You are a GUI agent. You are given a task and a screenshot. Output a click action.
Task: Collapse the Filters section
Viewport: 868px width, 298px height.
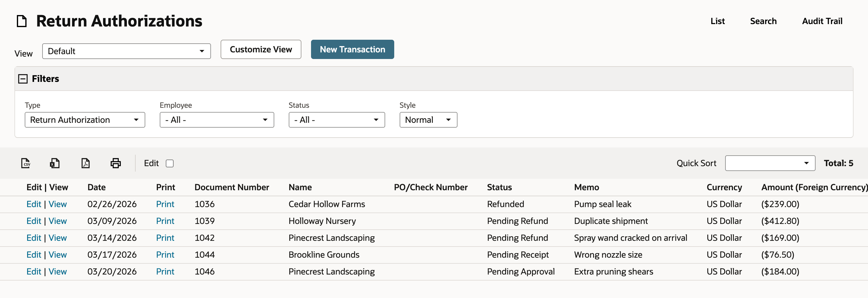[x=23, y=79]
